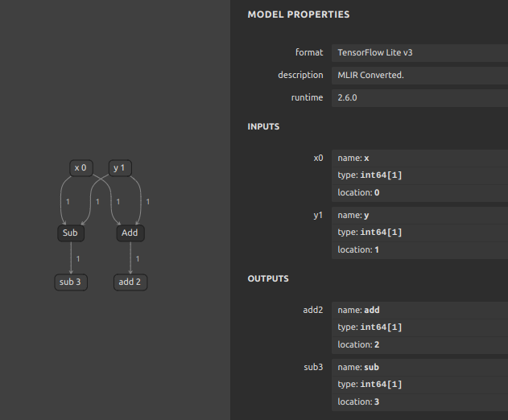Viewport: 508px width, 420px height.
Task: Click the sub3 output name row
Action: click(x=419, y=368)
